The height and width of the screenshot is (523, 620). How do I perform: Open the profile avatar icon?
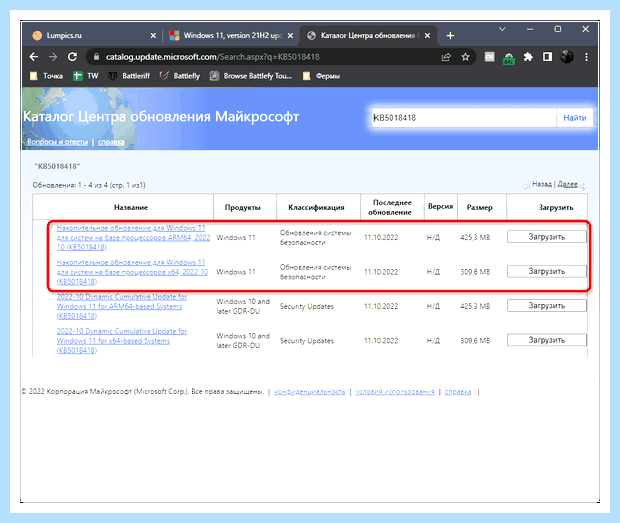pos(567,57)
